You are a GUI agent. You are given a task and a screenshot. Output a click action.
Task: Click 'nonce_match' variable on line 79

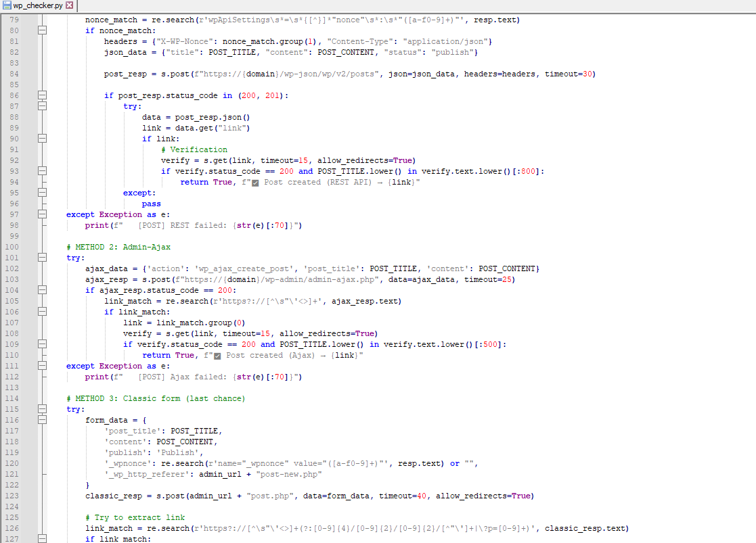pyautogui.click(x=112, y=20)
